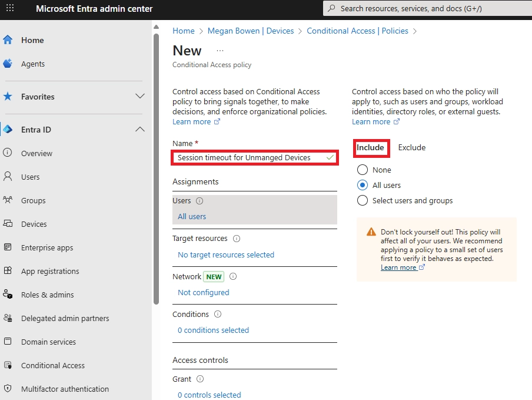Viewport: 532px width, 400px height.
Task: Click the orange warning triangle icon
Action: [x=371, y=232]
